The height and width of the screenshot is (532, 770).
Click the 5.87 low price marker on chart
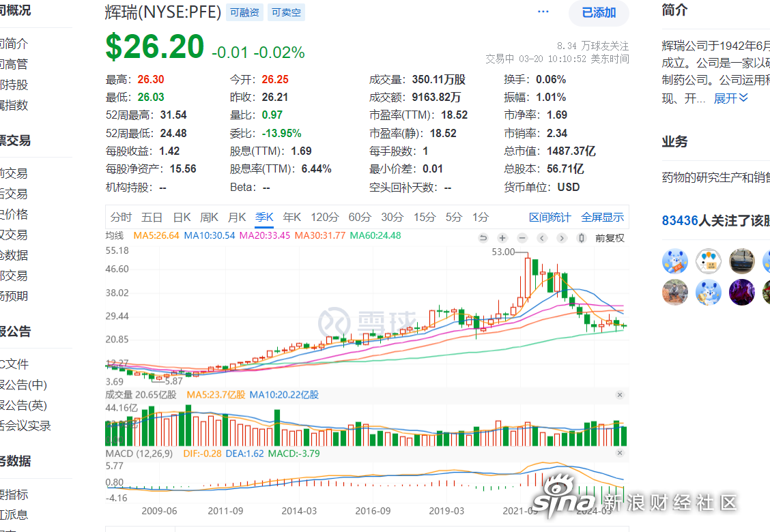173,381
